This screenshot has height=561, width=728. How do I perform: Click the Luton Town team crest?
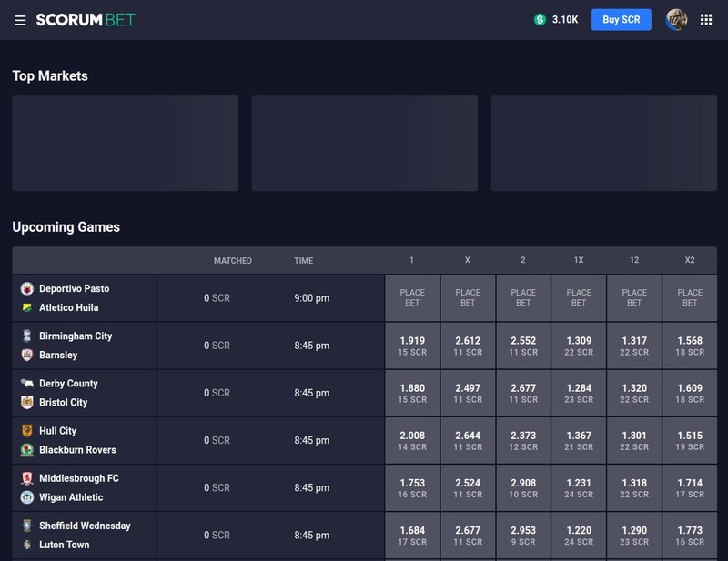27,545
